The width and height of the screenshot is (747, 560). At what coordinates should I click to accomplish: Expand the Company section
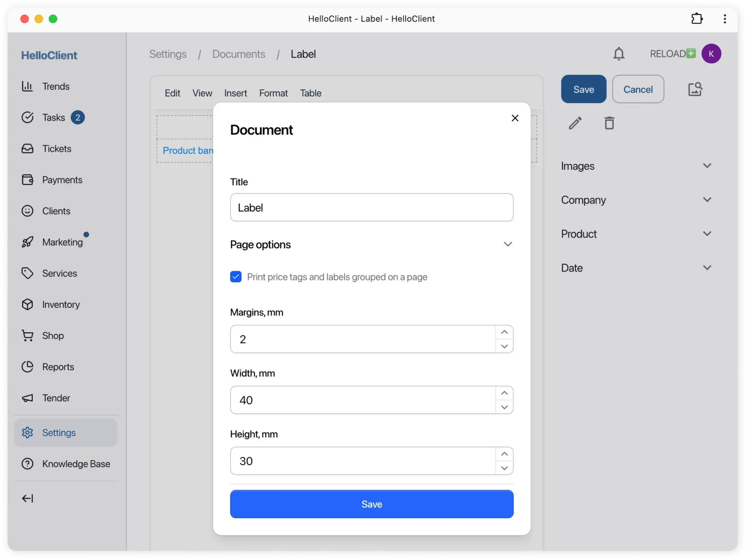pos(707,200)
